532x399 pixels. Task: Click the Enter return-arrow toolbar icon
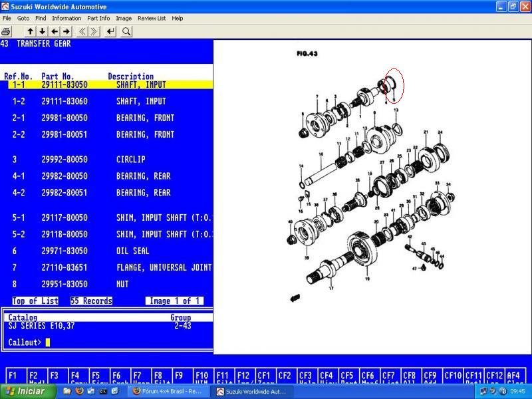(x=110, y=31)
